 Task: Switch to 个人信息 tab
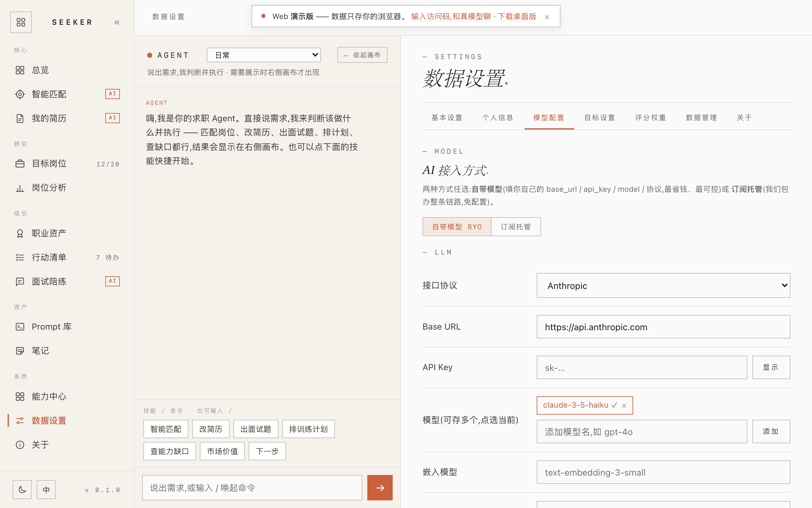[x=498, y=117]
